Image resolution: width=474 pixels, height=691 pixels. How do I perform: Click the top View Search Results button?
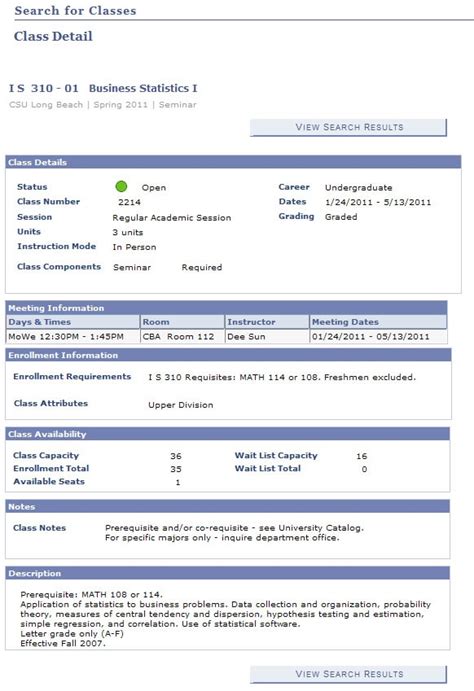348,127
